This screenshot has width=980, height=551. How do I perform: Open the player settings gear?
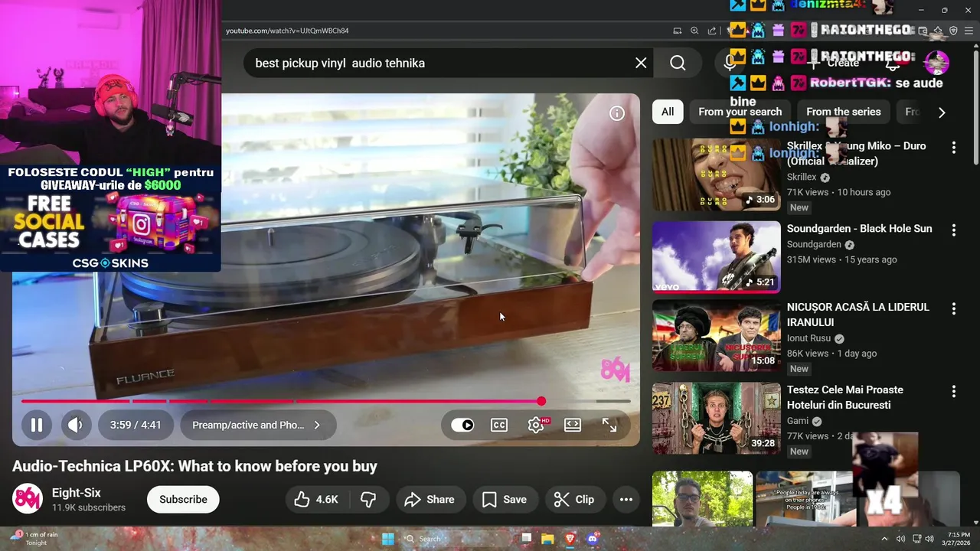536,425
